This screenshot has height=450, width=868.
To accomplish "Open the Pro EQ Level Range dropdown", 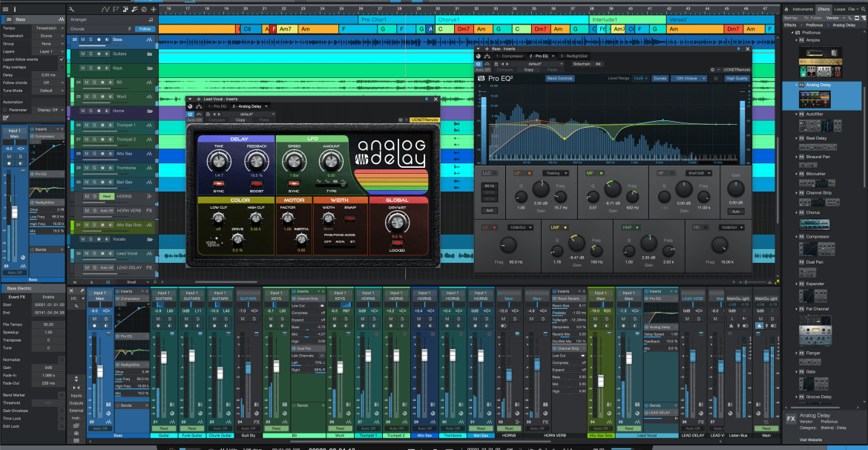I will (640, 79).
